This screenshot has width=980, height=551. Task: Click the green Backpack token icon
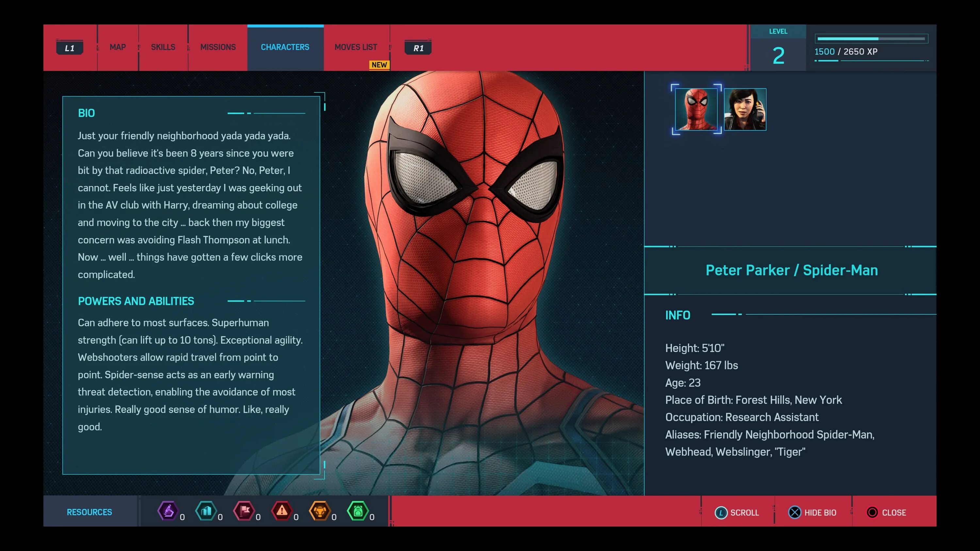pos(358,511)
